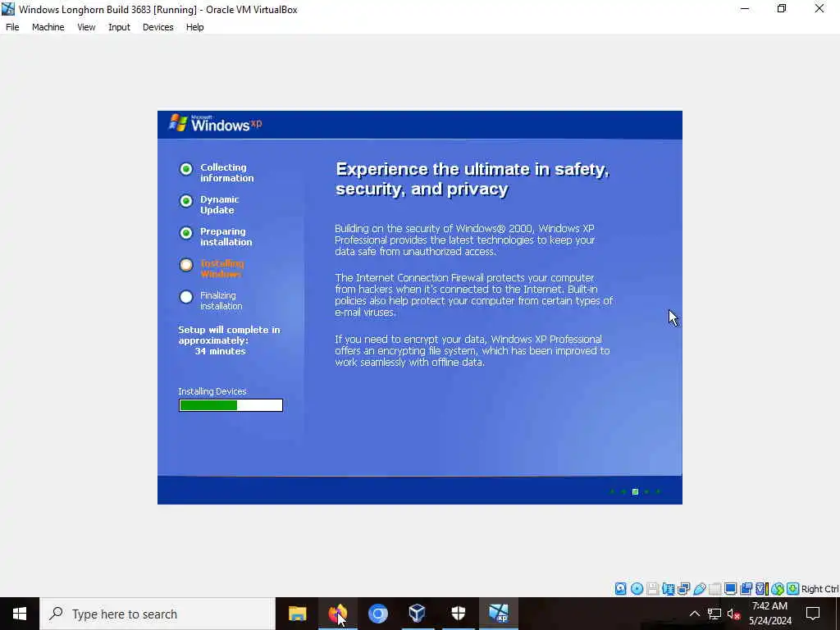Click the paragraph about encrypting file system
840x630 pixels.
coord(472,351)
